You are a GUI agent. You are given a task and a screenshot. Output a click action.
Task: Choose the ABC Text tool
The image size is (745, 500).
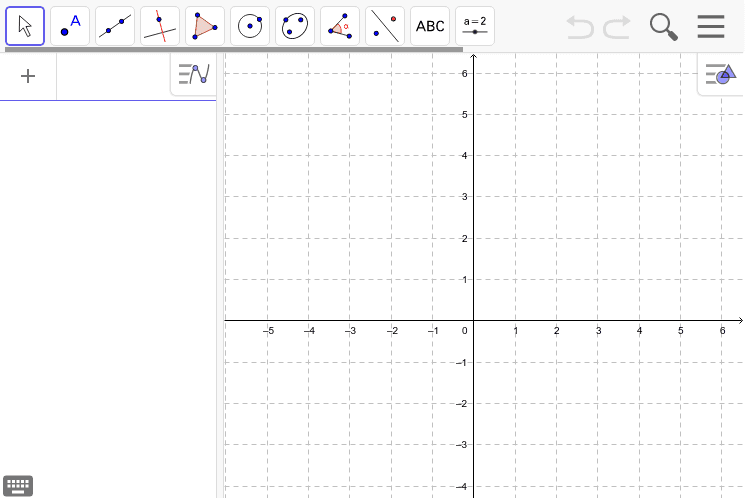[430, 26]
